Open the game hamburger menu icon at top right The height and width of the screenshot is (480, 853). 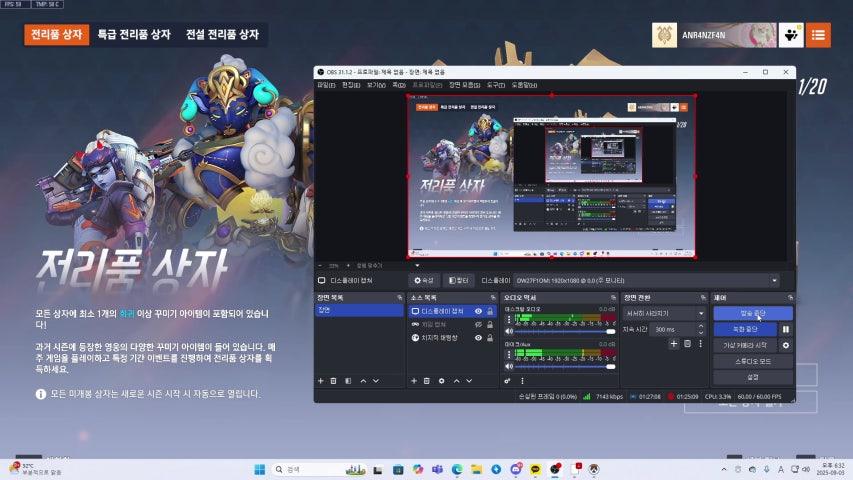[818, 35]
